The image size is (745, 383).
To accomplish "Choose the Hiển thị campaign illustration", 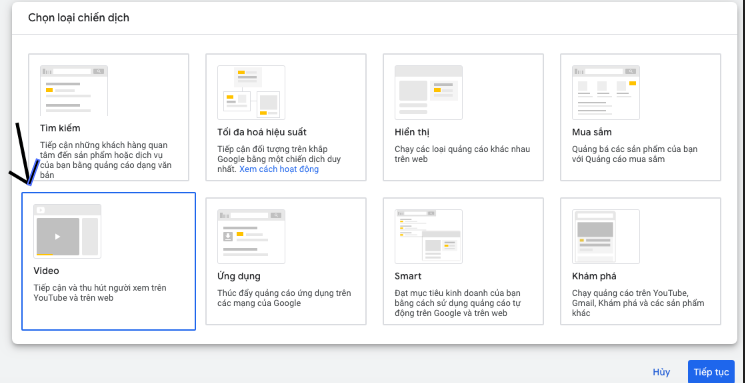I will tap(429, 92).
